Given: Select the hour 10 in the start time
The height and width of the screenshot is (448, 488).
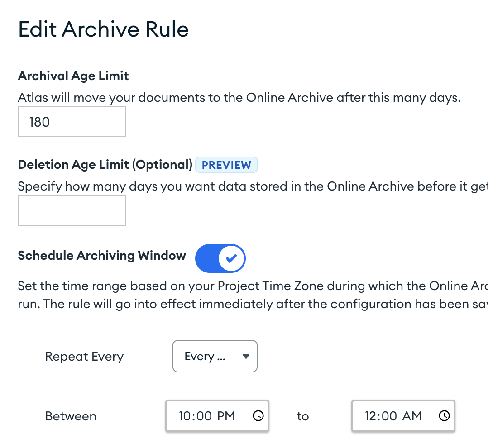Looking at the screenshot, I should tap(185, 416).
